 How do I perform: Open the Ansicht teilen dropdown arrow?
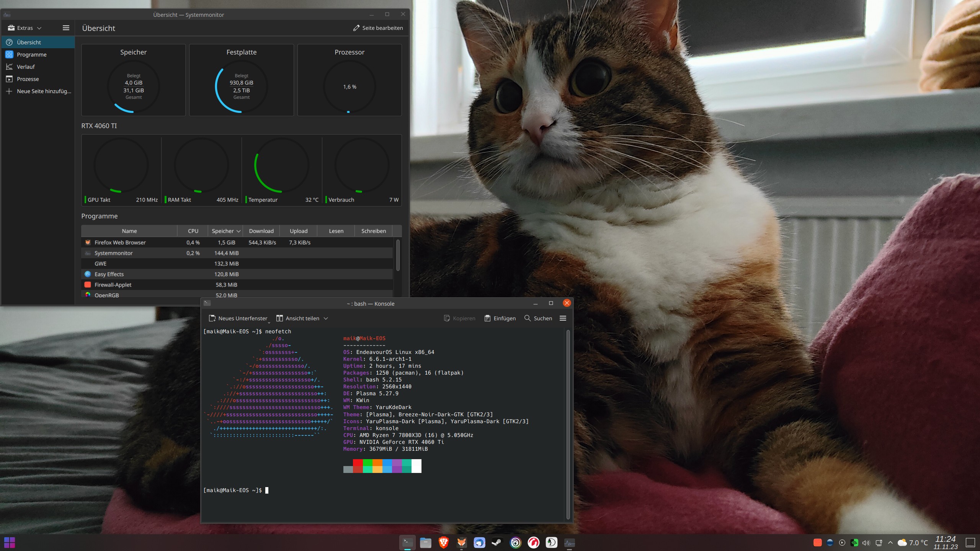(x=326, y=318)
